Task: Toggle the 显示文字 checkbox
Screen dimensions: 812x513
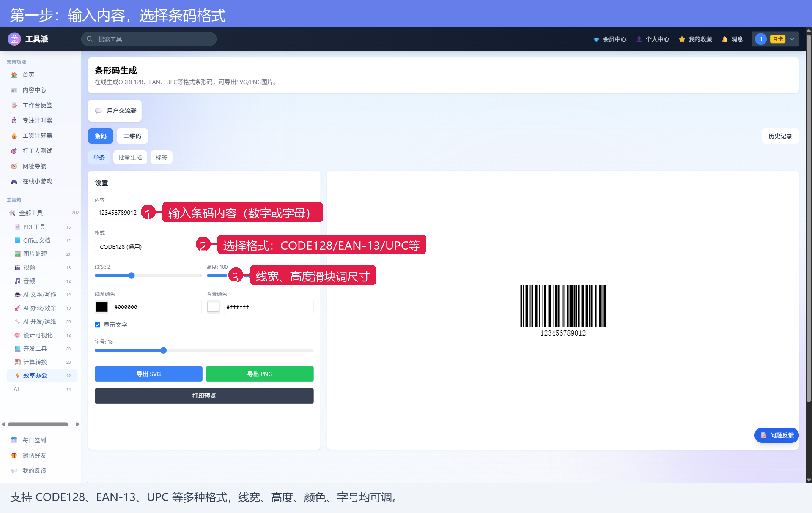Action: click(98, 325)
